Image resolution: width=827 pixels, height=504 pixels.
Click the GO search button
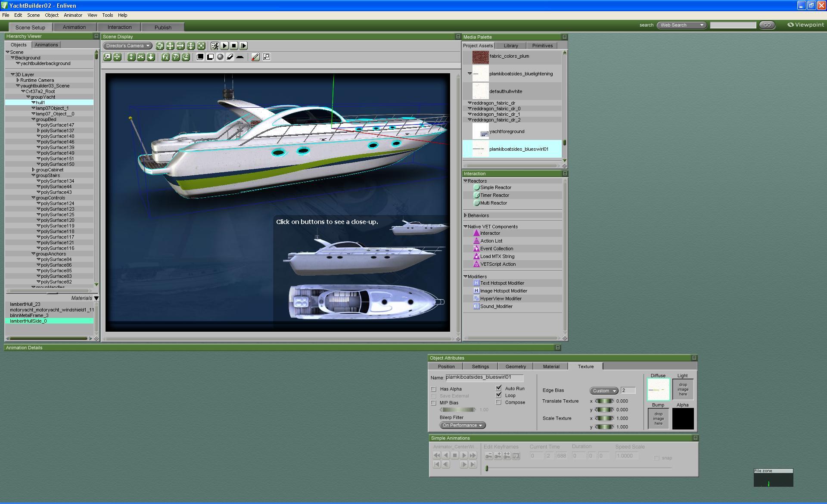pos(767,25)
